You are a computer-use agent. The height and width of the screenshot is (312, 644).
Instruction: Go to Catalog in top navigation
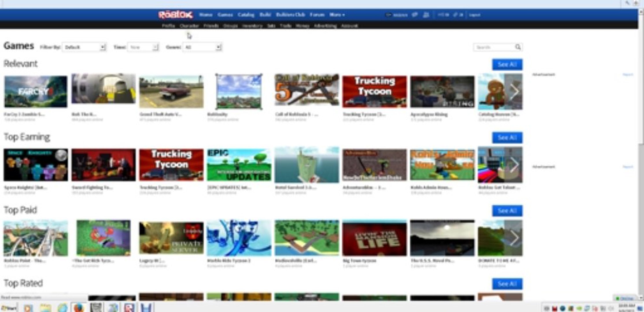[x=246, y=15]
